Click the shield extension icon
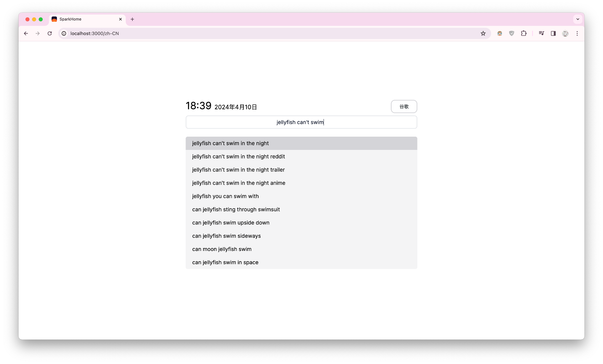Image resolution: width=603 pixels, height=364 pixels. pos(511,33)
